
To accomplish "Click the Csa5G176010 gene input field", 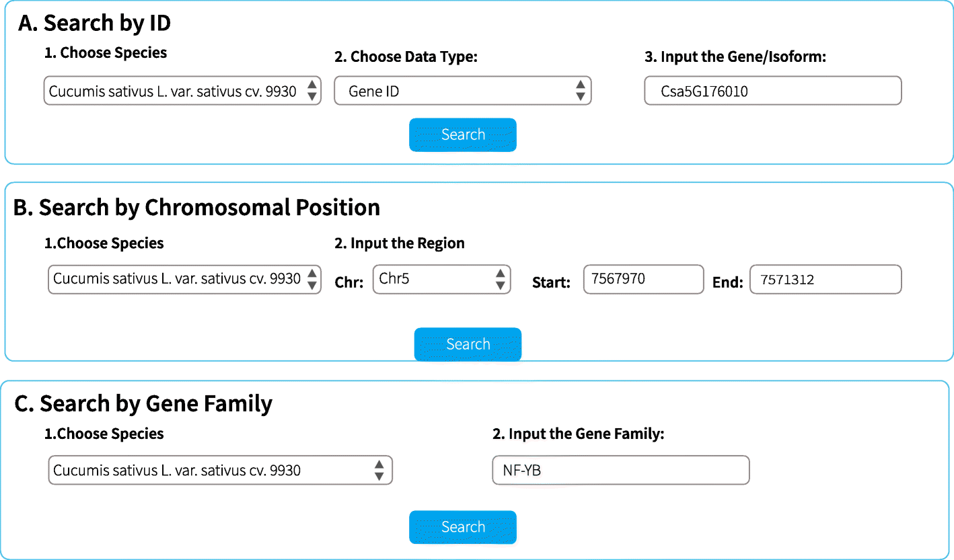I will click(772, 91).
